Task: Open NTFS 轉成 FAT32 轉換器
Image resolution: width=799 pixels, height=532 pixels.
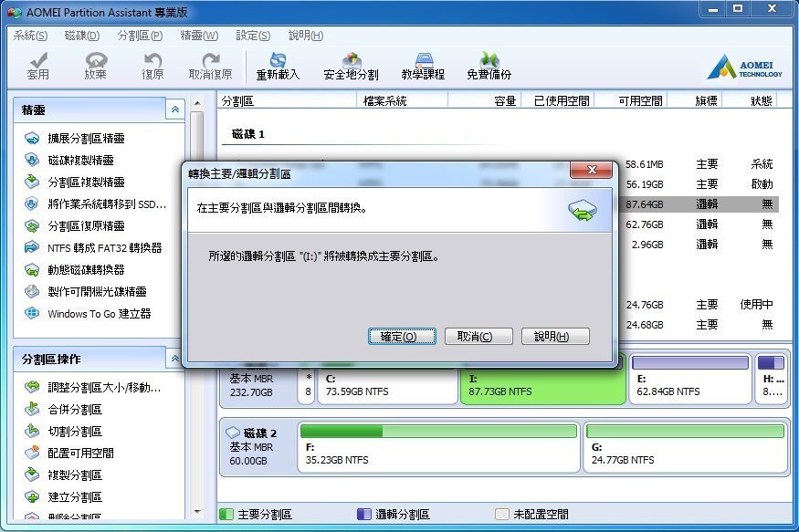Action: (93, 247)
